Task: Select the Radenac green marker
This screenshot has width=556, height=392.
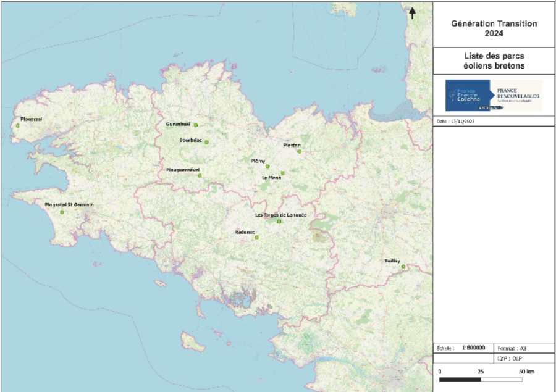Action: [x=256, y=238]
